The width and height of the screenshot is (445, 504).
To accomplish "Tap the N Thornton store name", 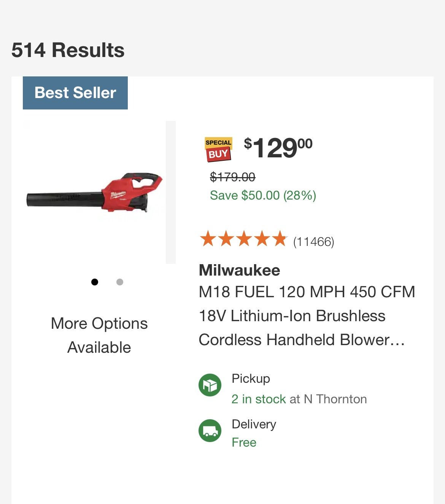I will [x=335, y=399].
